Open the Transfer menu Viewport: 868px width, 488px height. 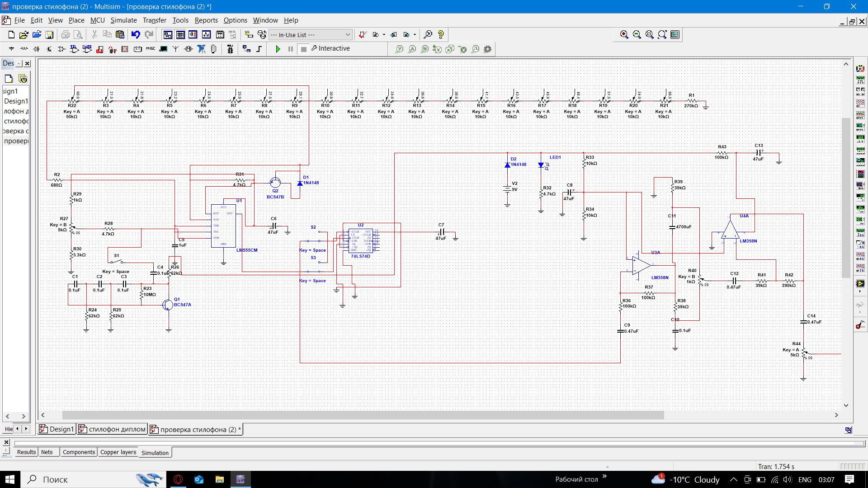[x=154, y=20]
